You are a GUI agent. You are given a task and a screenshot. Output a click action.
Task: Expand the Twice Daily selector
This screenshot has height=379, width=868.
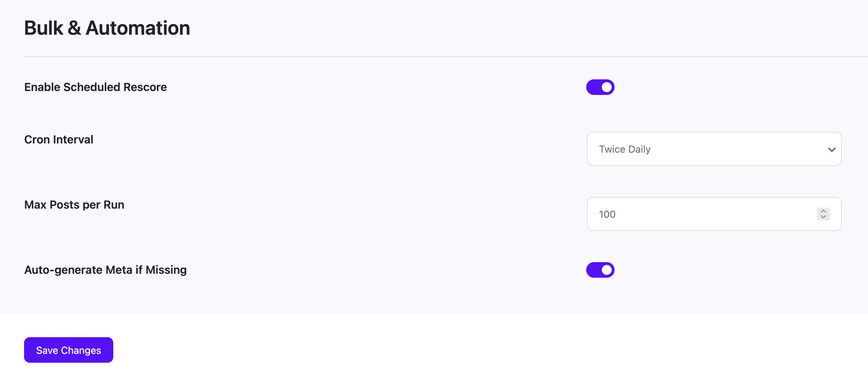click(x=714, y=149)
